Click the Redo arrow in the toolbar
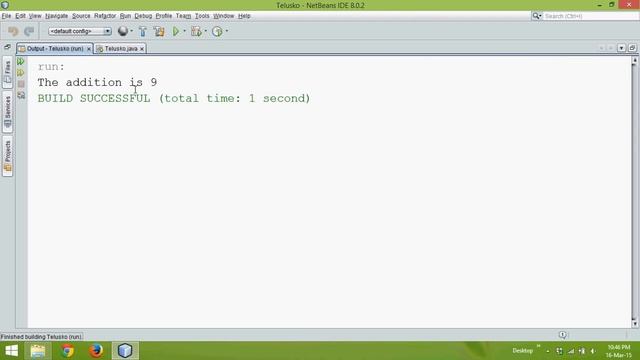This screenshot has height=360, width=640. (x=29, y=31)
